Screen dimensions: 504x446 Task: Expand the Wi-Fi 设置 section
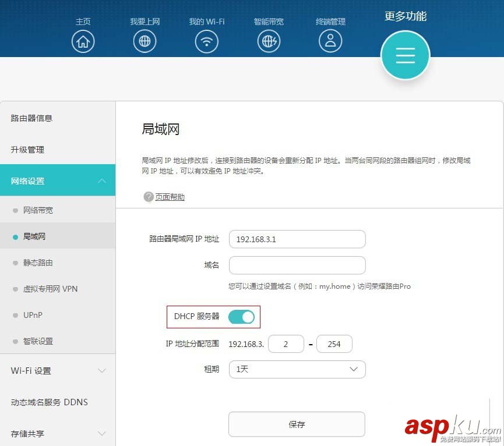tap(58, 370)
